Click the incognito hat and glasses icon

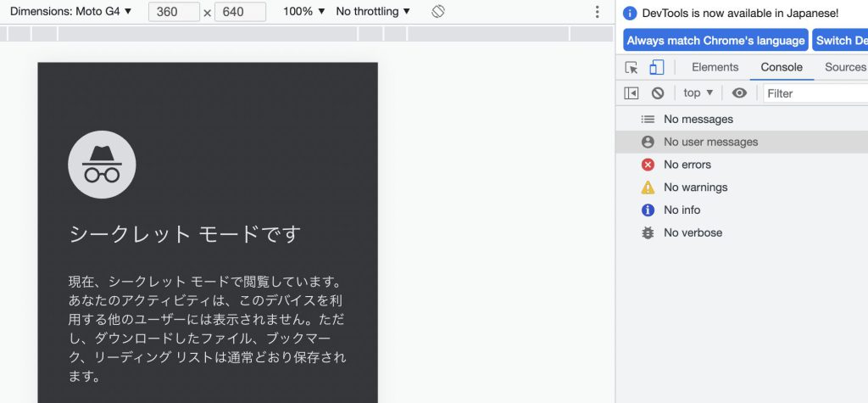tap(102, 165)
